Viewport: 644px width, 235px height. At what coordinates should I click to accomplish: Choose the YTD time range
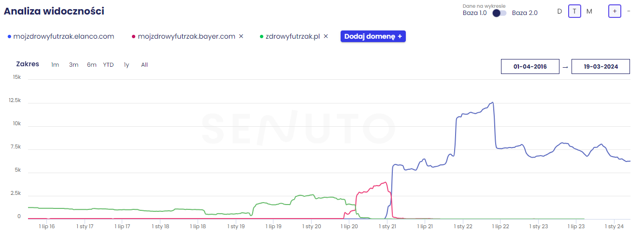108,65
